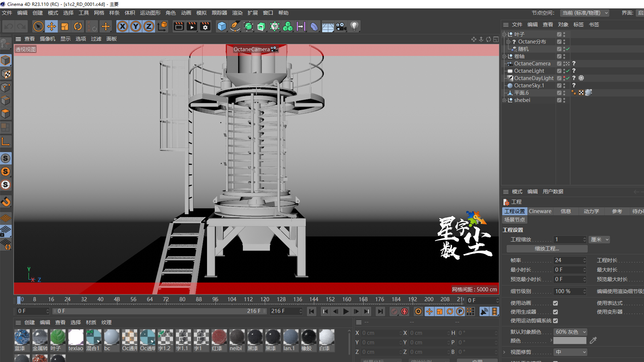Open the 文件 menu

[7, 13]
